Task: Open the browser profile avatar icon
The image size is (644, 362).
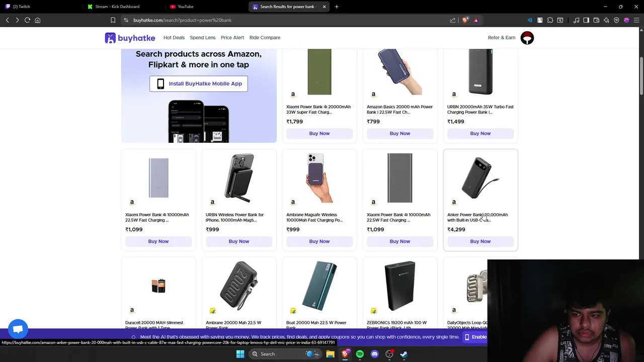Action: (x=626, y=20)
